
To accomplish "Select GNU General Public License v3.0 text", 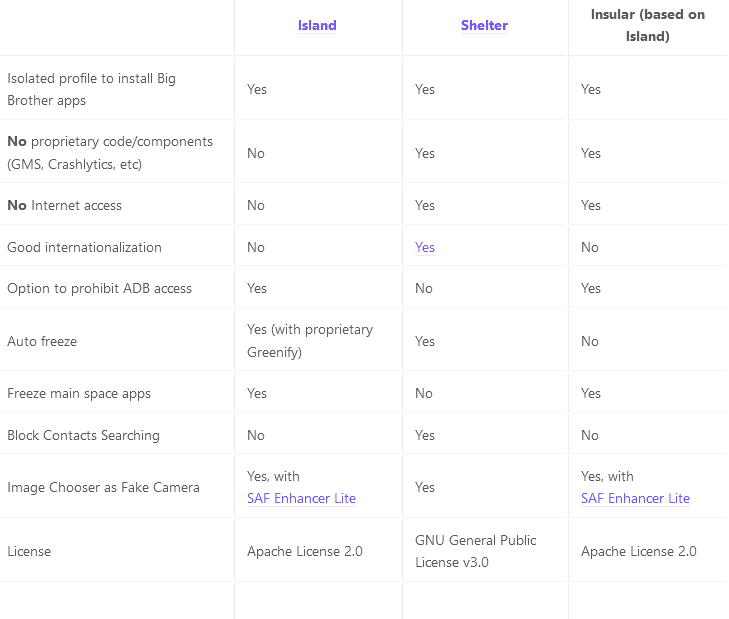I will [x=476, y=551].
